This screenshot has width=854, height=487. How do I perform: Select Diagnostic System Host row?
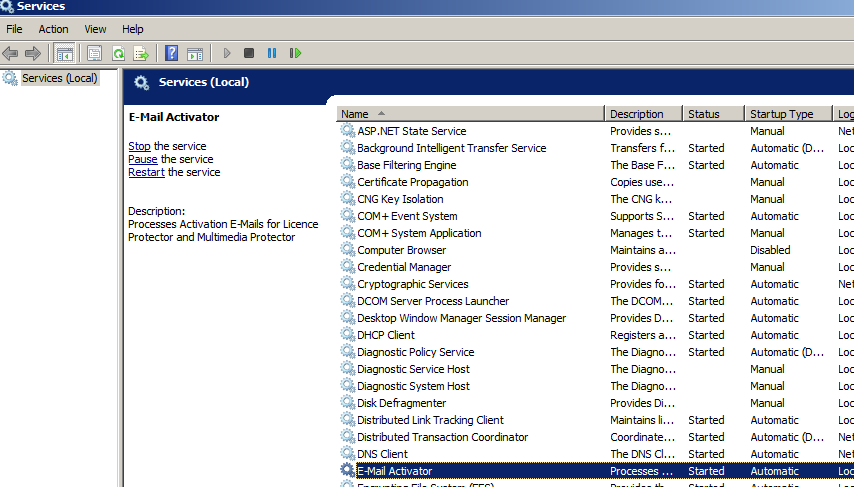[x=595, y=386]
